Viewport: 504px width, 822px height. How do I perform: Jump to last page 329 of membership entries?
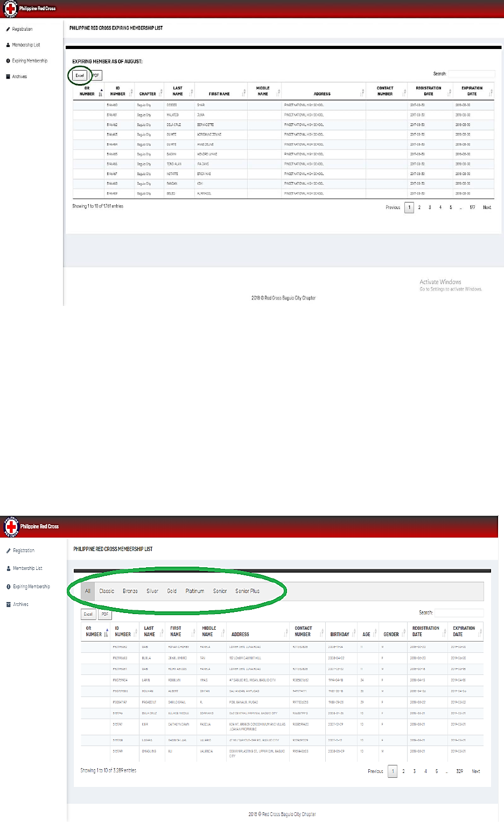coord(459,771)
